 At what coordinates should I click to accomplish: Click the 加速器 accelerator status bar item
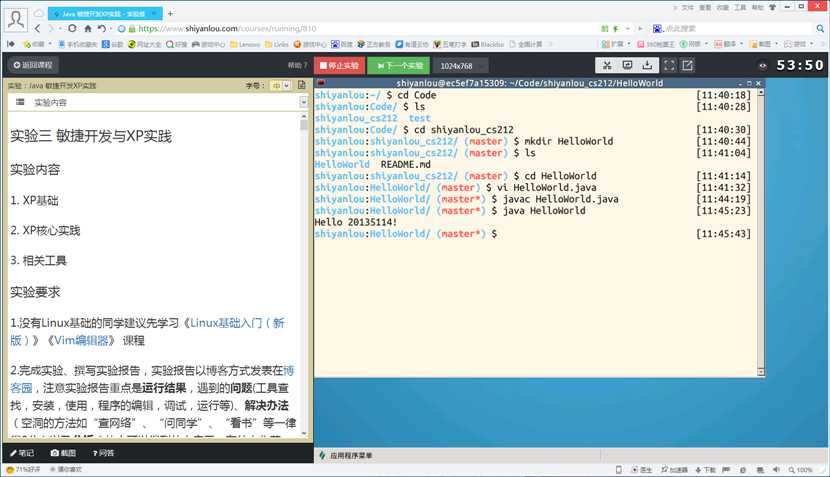(674, 470)
